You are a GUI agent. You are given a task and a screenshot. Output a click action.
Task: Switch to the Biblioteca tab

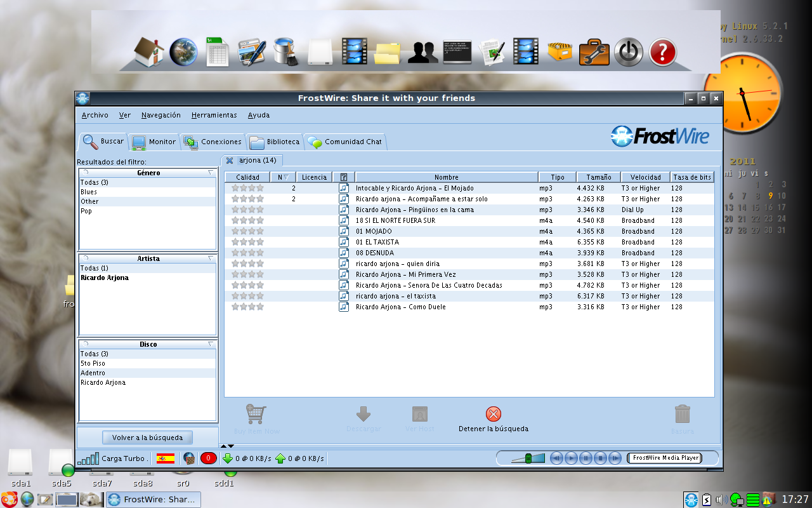[275, 142]
